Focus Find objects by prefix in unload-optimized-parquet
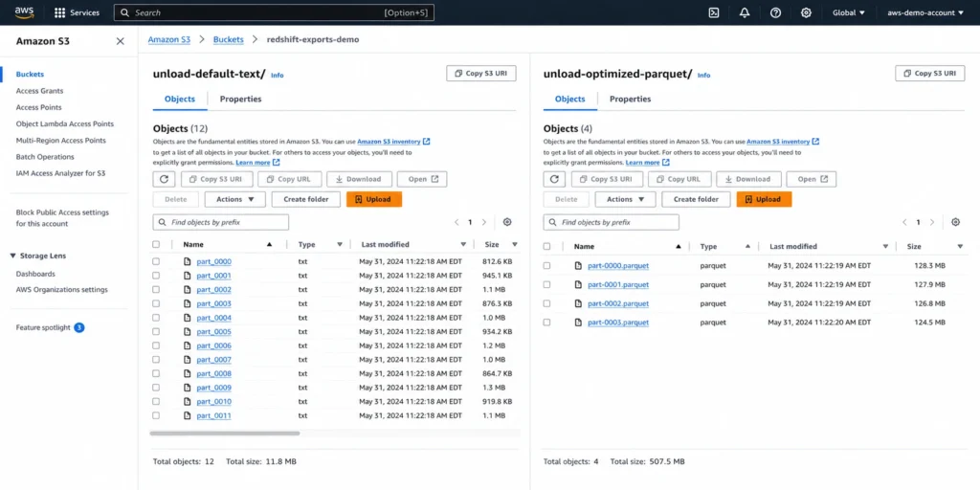980x490 pixels. coord(612,222)
